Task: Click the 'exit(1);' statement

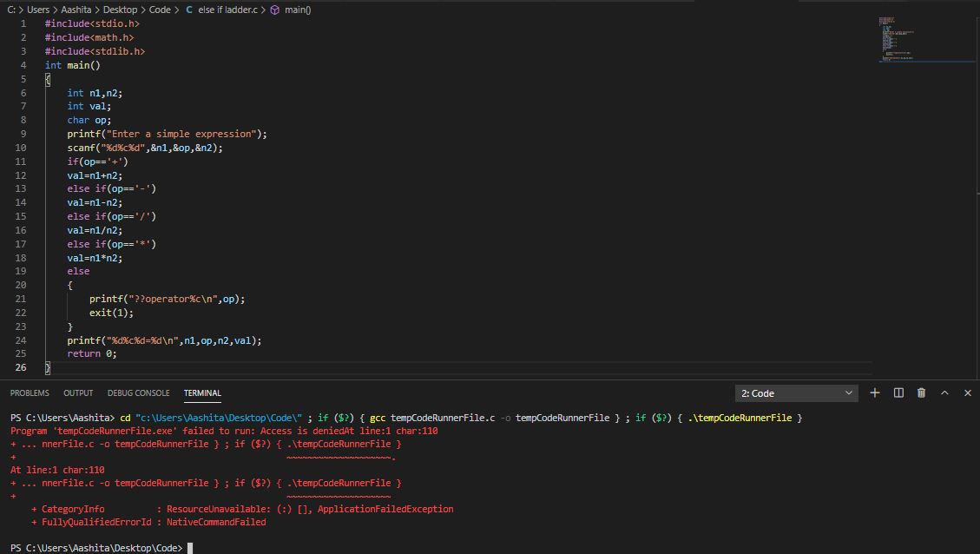Action: point(111,313)
